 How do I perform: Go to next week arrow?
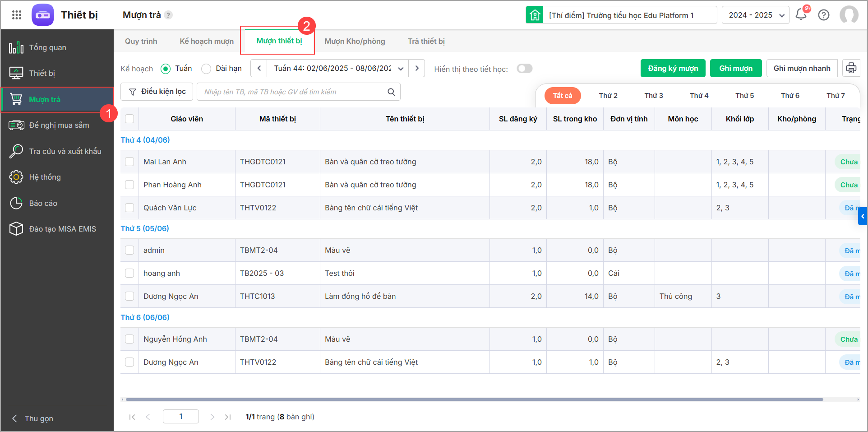(417, 68)
